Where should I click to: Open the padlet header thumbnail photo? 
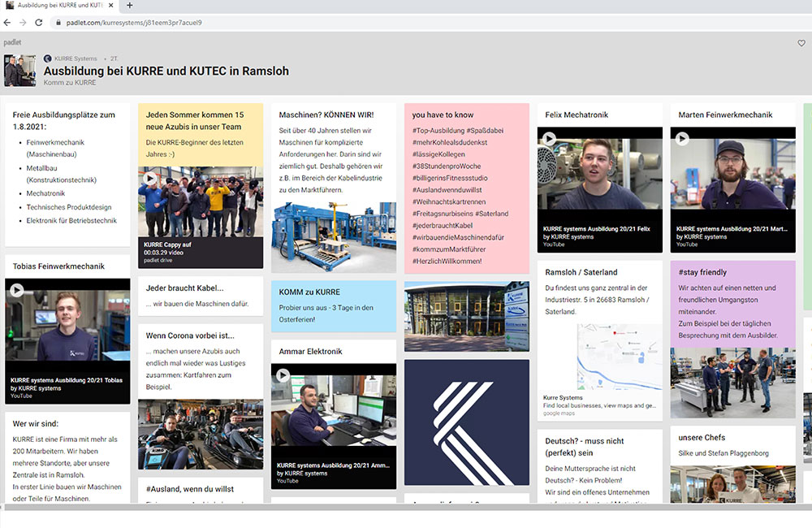[20, 71]
